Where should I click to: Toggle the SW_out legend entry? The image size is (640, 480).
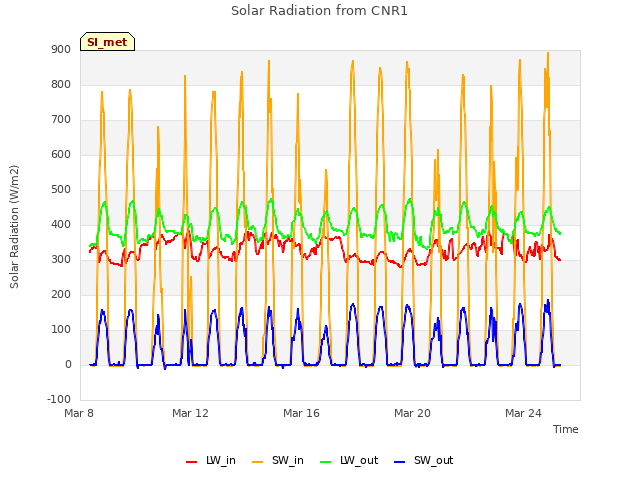[423, 460]
